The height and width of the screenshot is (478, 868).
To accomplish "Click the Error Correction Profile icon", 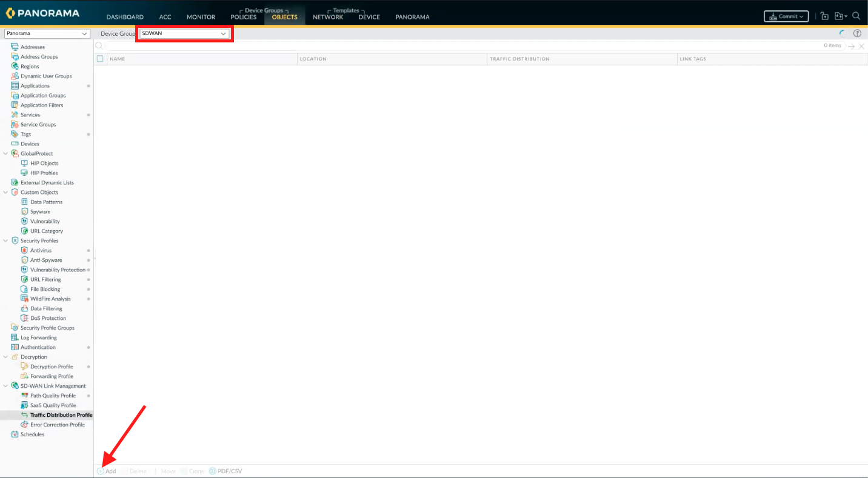I will [x=25, y=425].
